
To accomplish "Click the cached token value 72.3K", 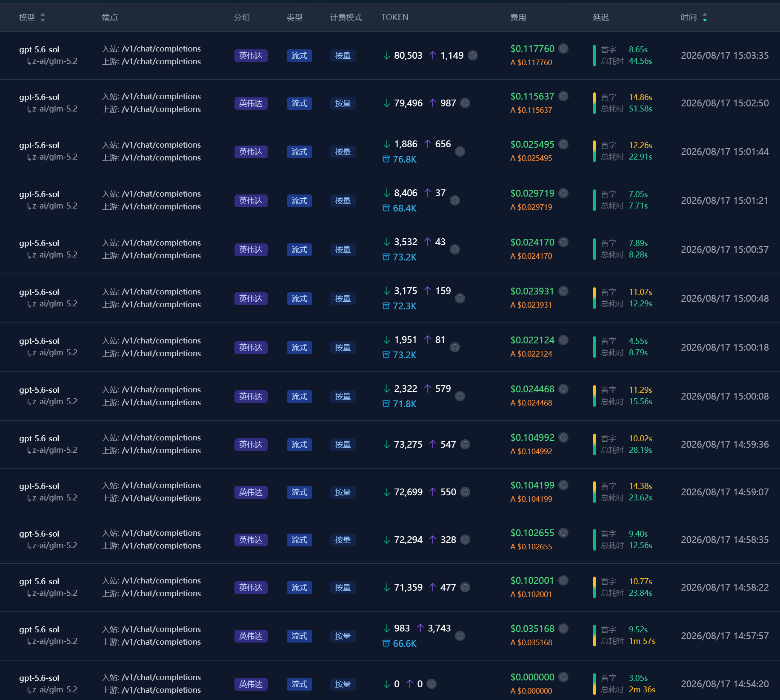I will (x=404, y=306).
